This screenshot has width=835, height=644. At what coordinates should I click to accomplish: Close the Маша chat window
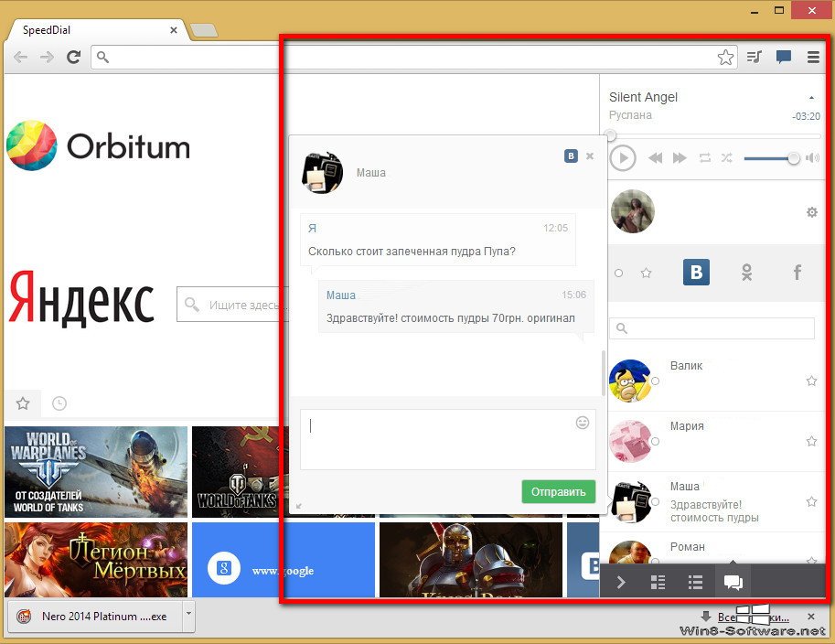point(590,156)
